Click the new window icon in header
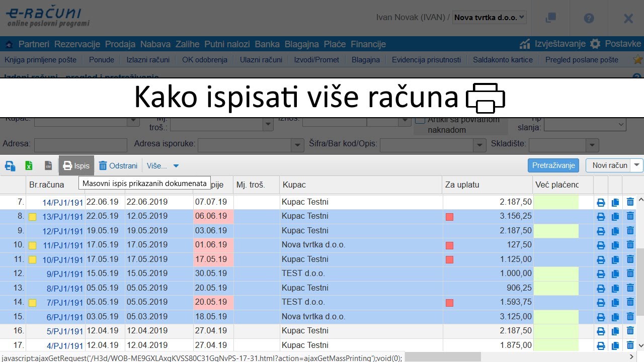Screen dimensions: 644x362 pyautogui.click(x=550, y=18)
